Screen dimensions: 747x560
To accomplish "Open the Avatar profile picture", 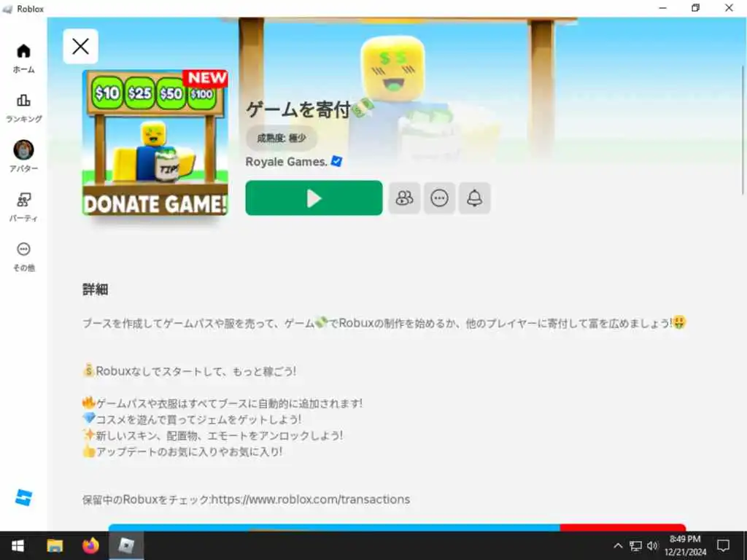I will click(23, 150).
